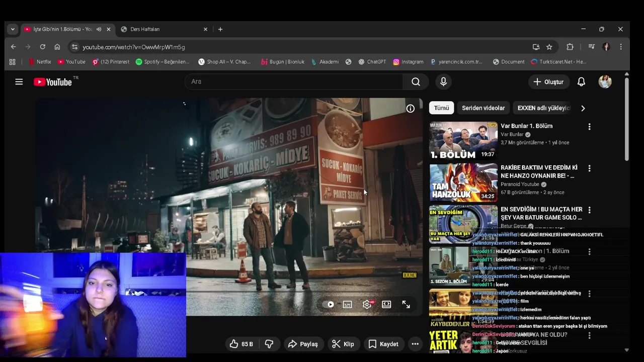
Task: Click the search magnifier button
Action: click(416, 82)
